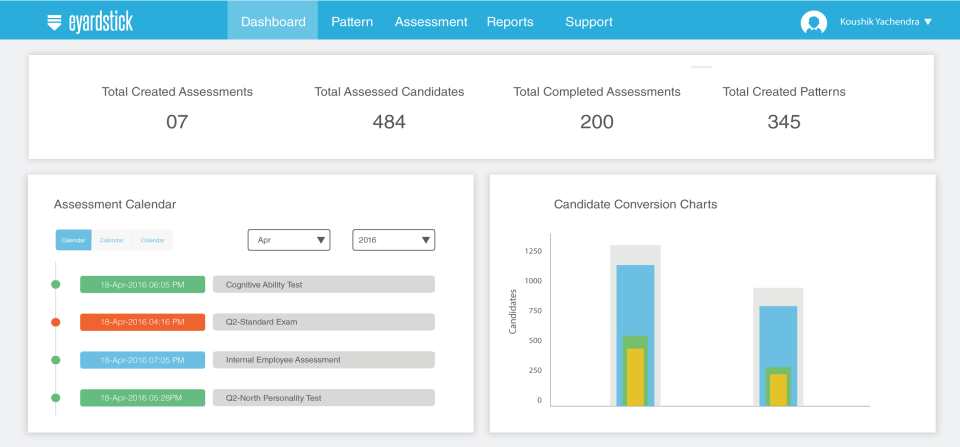Click the green dot beside Cognitive Ability Test

click(56, 284)
